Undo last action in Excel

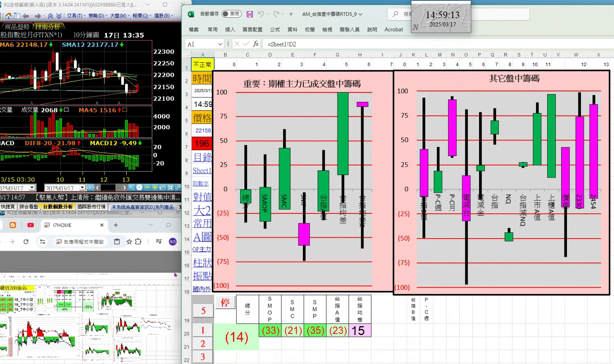coord(261,14)
